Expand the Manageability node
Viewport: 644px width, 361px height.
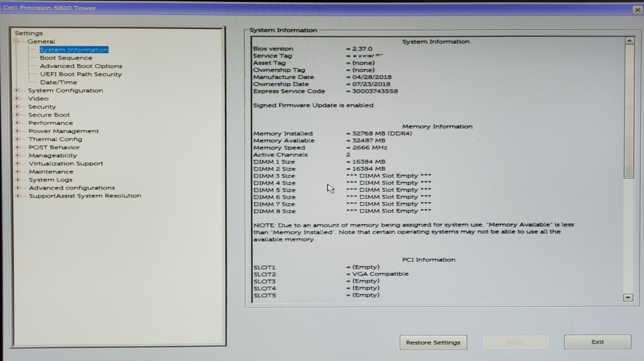pos(17,155)
